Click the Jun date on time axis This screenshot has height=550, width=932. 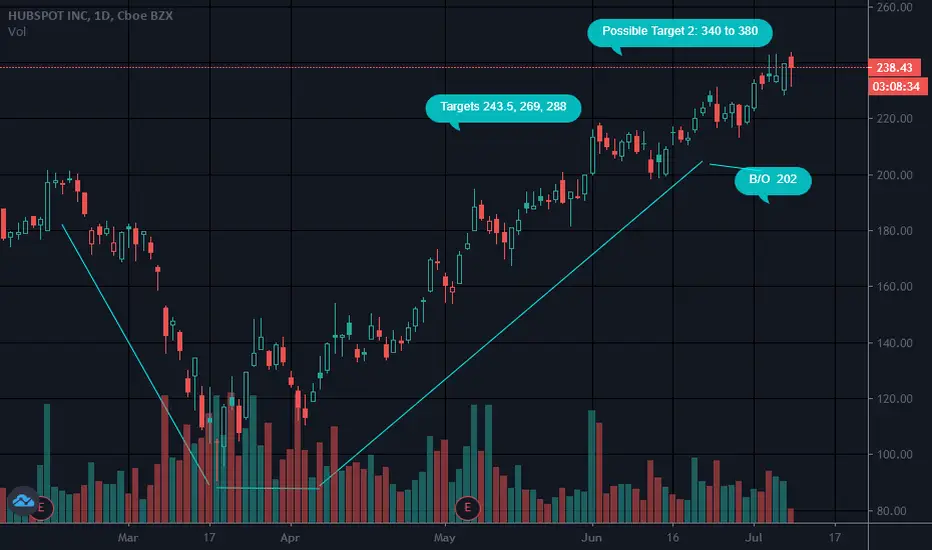pyautogui.click(x=591, y=538)
